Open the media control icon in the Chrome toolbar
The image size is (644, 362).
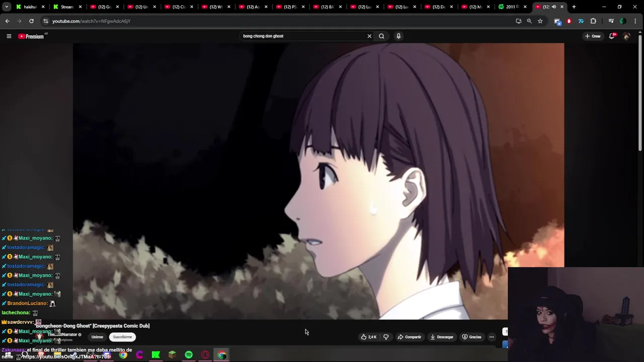click(611, 21)
